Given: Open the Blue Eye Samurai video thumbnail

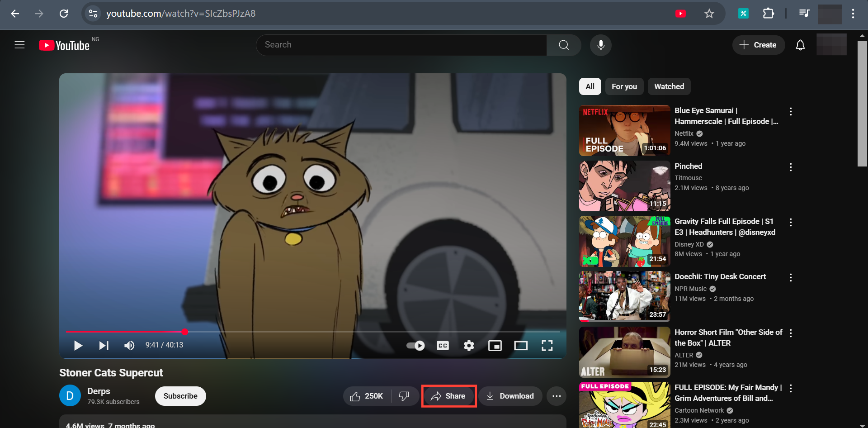Looking at the screenshot, I should (625, 131).
